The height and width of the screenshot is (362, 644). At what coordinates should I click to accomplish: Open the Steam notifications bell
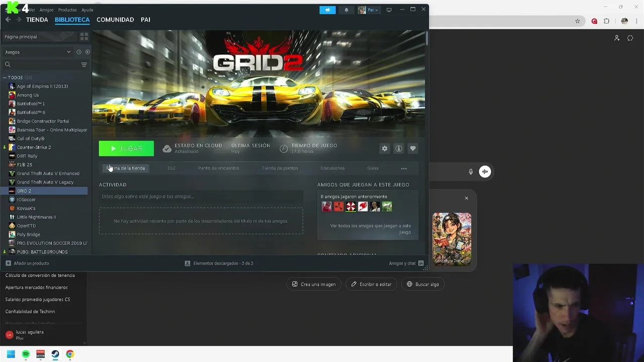tap(346, 10)
